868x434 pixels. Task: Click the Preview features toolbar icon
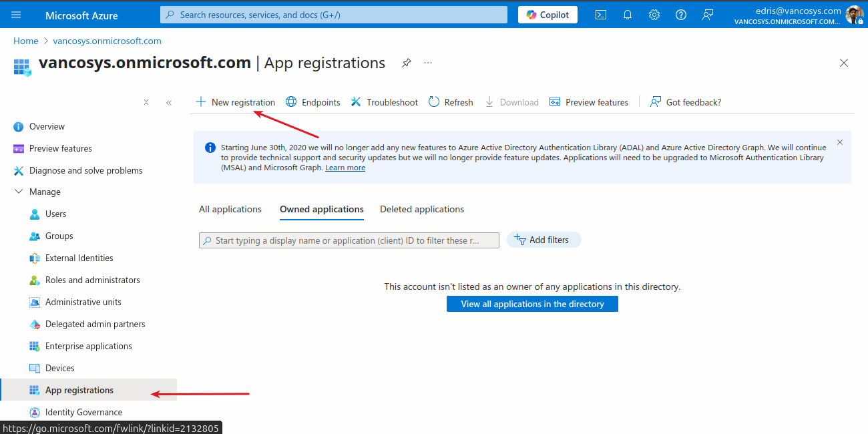(x=555, y=101)
